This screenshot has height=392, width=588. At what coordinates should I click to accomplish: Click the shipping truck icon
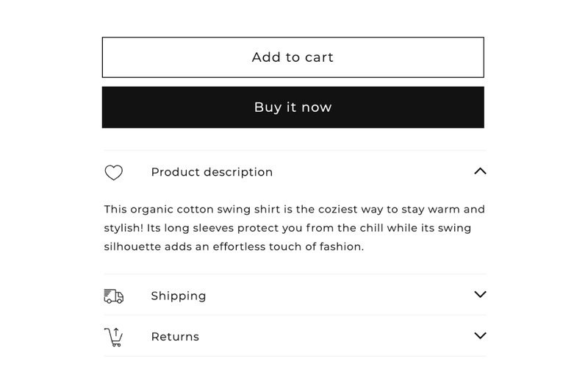point(113,296)
